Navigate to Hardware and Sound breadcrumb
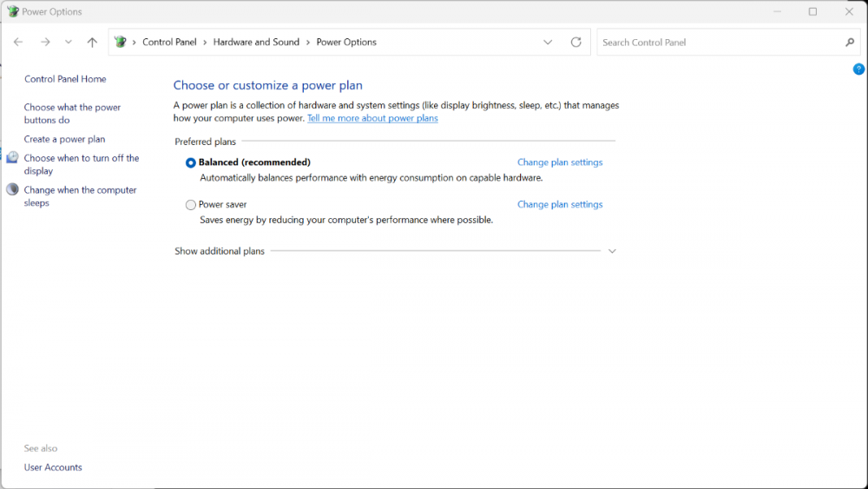The width and height of the screenshot is (868, 489). click(256, 43)
